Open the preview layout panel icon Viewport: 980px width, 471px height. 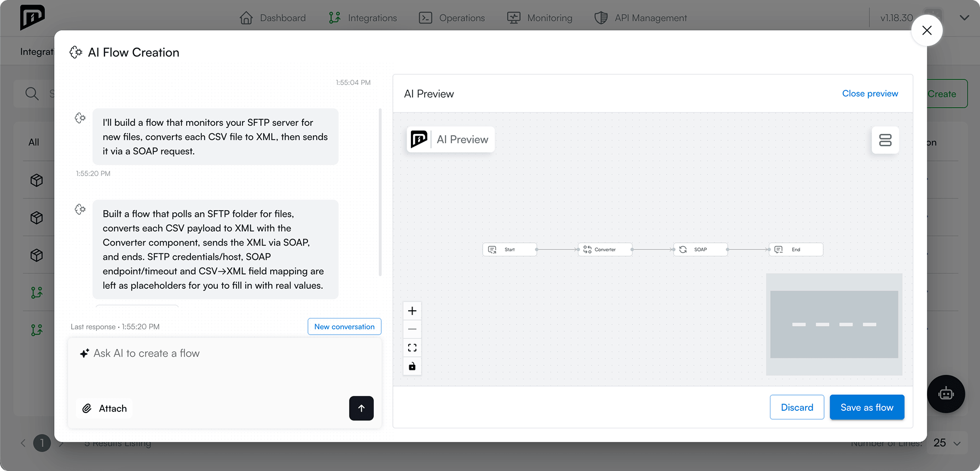[885, 140]
